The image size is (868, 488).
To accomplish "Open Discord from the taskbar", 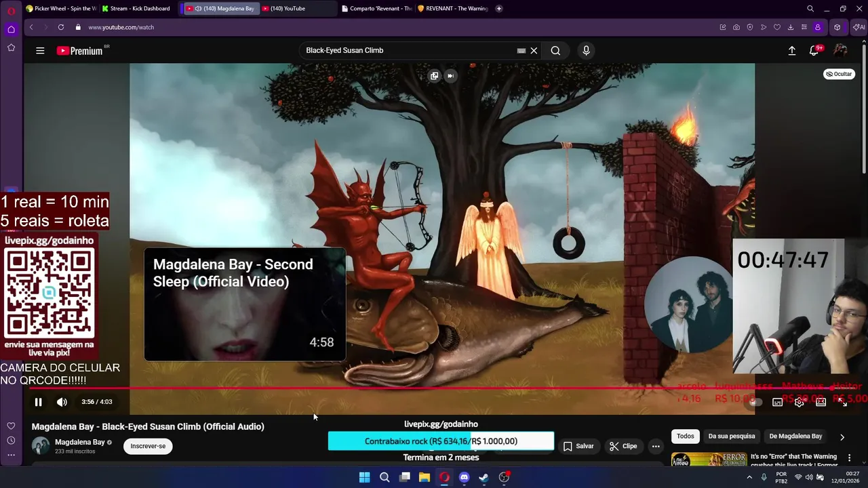I will click(464, 477).
